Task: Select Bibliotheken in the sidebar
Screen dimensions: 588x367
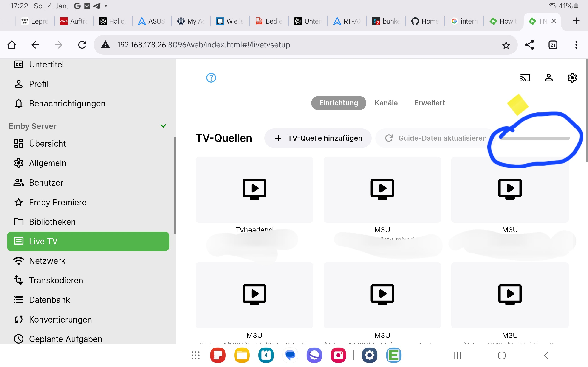Action: click(52, 222)
